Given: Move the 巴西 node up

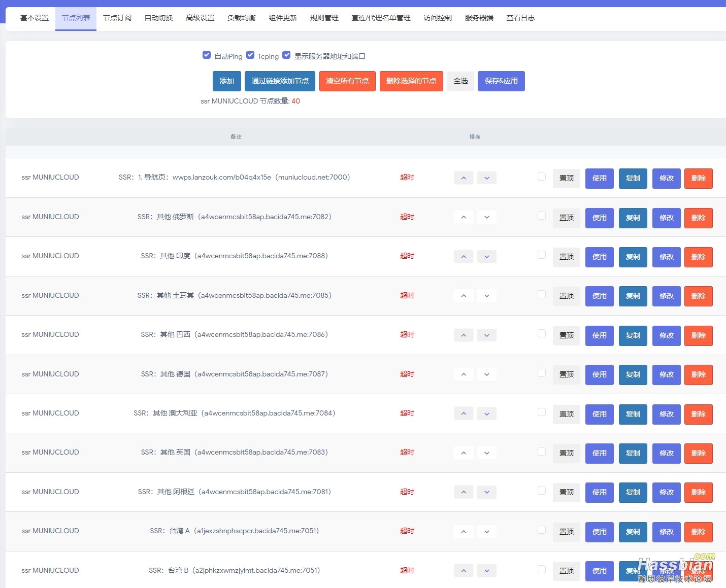Looking at the screenshot, I should (464, 335).
